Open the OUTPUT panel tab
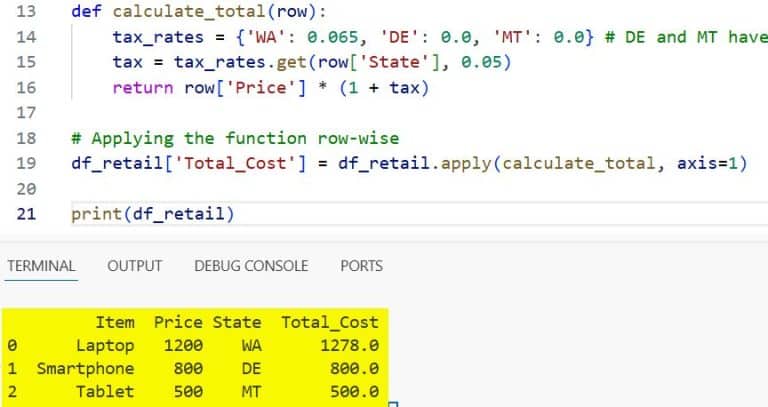Viewport: 768px width, 407px height. point(135,266)
